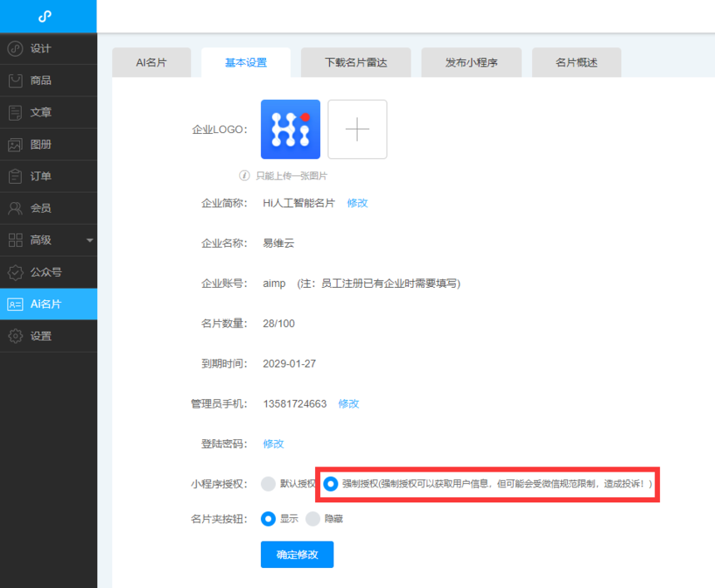
Task: Open the 公众号 sidebar menu item
Action: pos(48,272)
